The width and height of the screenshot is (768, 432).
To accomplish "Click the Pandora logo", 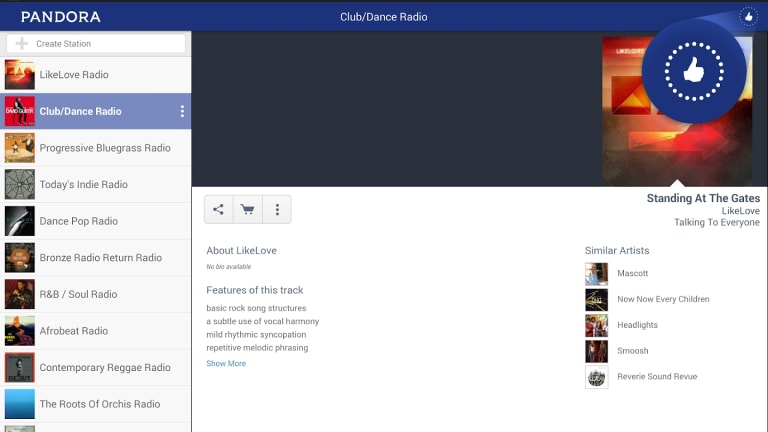I will point(61,17).
